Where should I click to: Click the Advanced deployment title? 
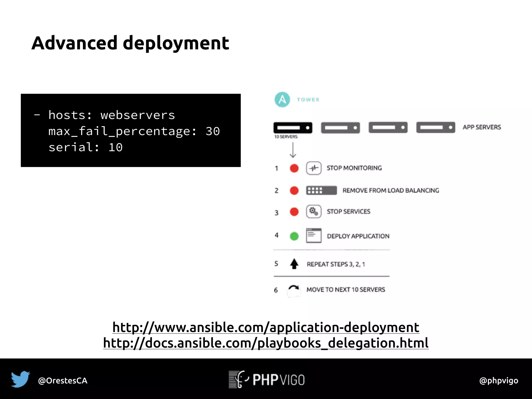tap(130, 44)
